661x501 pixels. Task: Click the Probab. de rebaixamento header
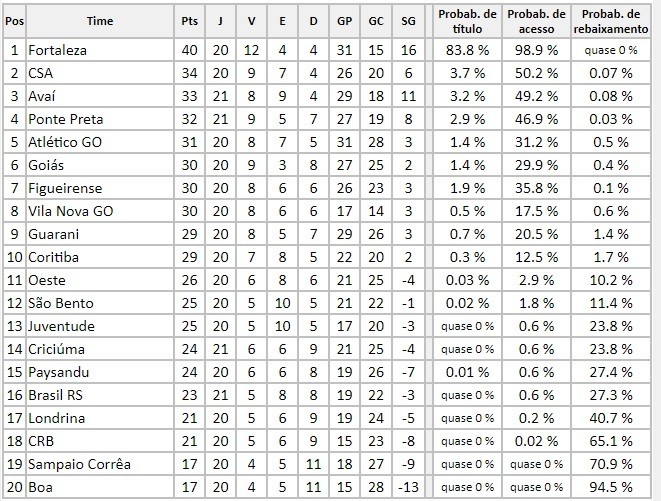(611, 21)
